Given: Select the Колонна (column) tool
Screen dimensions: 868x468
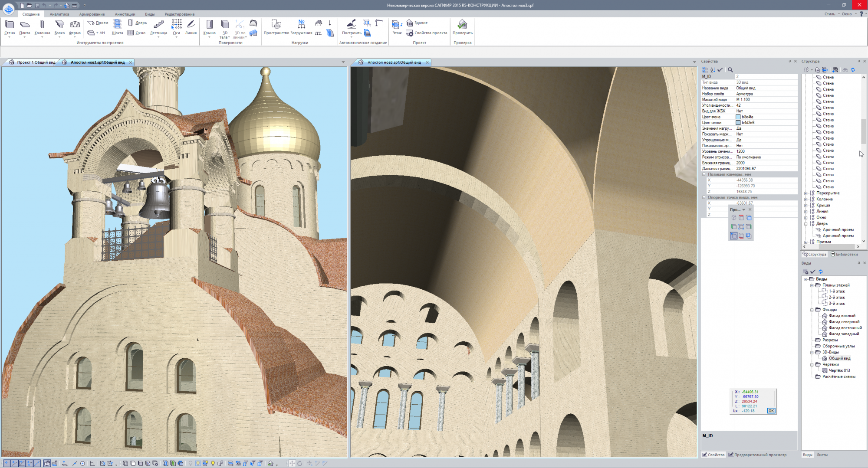Looking at the screenshot, I should [42, 27].
